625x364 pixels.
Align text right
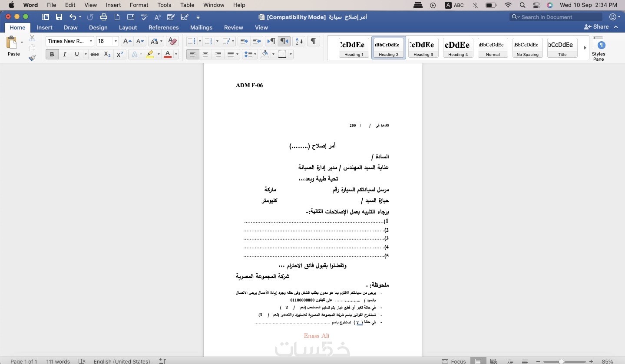(x=218, y=54)
